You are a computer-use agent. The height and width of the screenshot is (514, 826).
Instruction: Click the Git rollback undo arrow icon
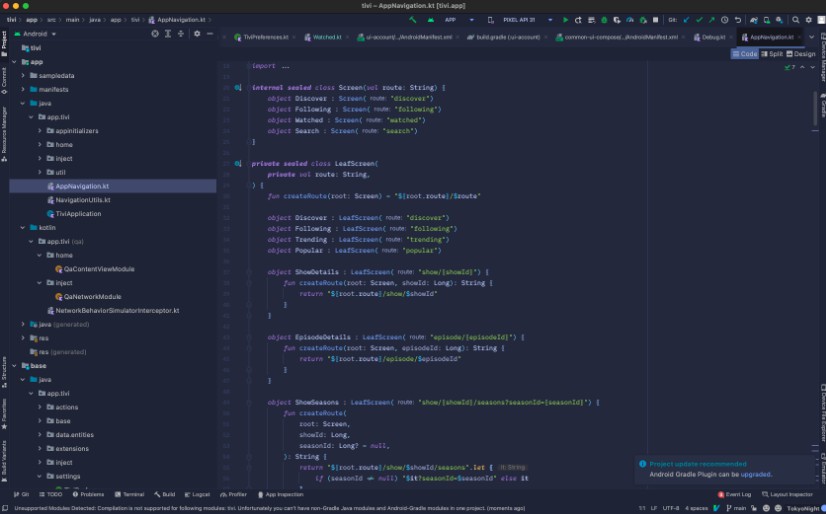tap(738, 20)
